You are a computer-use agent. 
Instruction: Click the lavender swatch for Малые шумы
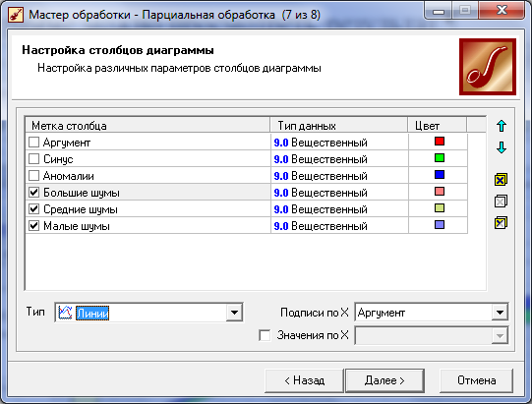[x=440, y=224]
